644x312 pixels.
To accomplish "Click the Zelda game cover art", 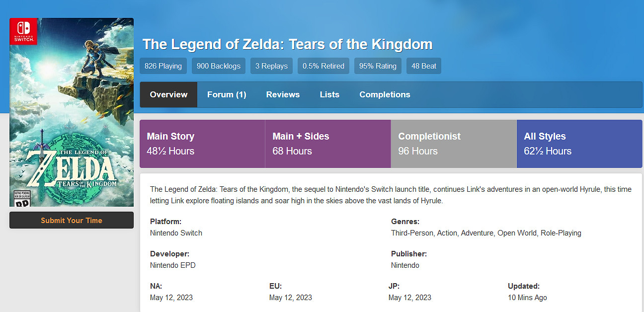I will [72, 124].
